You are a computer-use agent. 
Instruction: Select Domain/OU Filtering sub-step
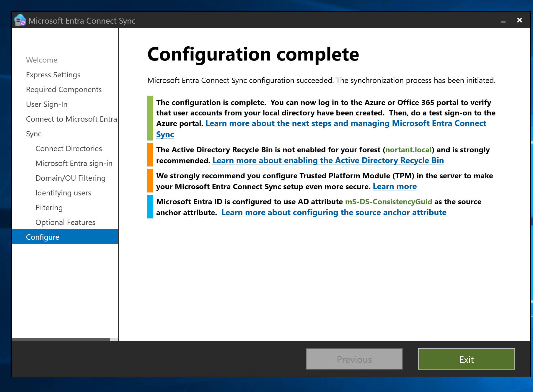pos(70,178)
